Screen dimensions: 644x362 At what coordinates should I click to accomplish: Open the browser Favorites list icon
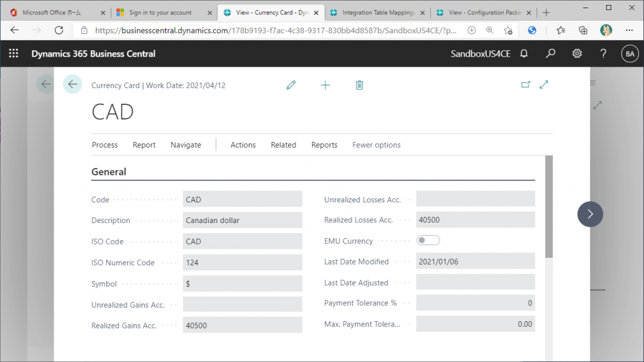point(560,30)
